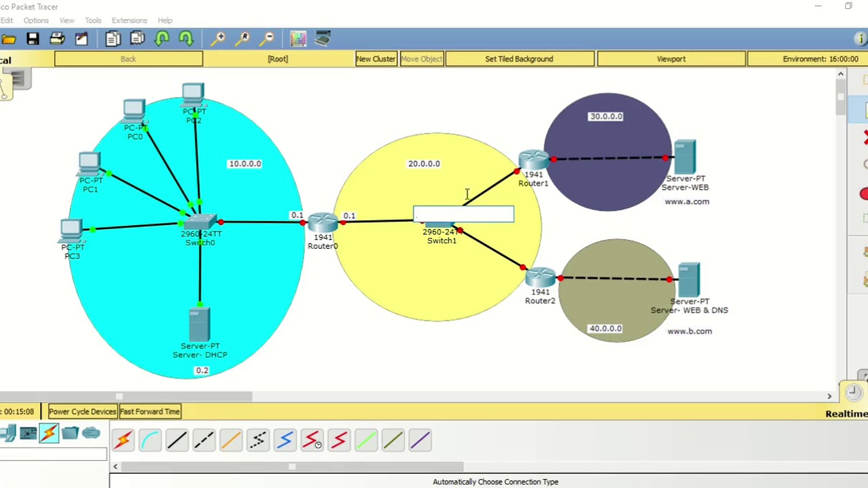This screenshot has width=868, height=488.
Task: Click the Viewport button
Action: pos(671,59)
